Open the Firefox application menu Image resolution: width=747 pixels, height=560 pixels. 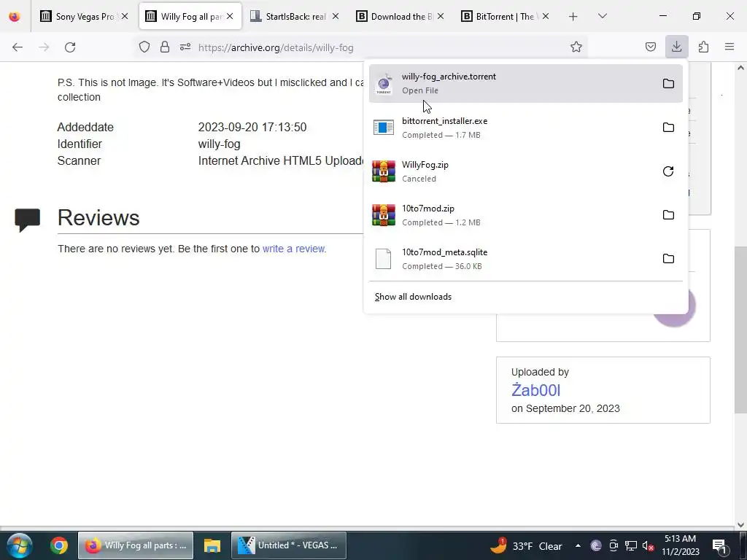point(729,47)
